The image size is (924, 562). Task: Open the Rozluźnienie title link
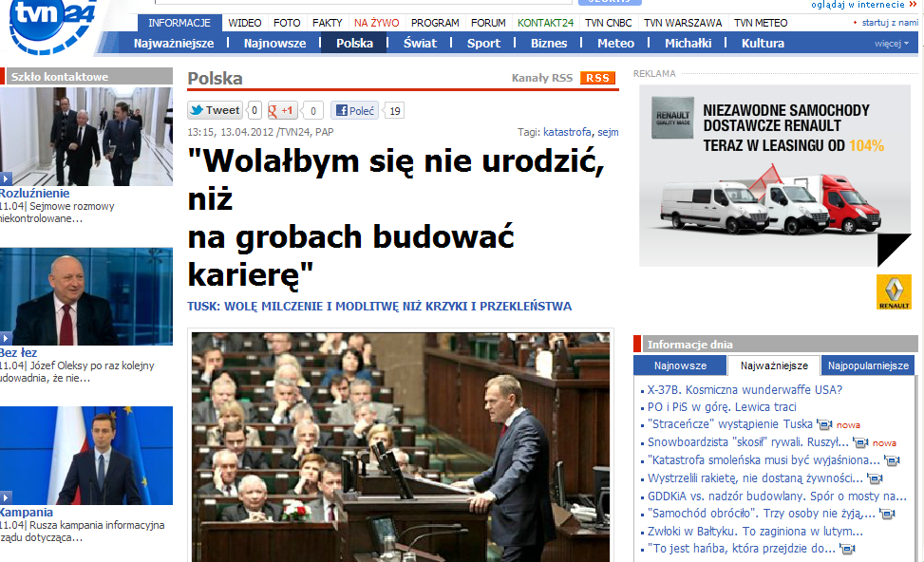coord(35,194)
